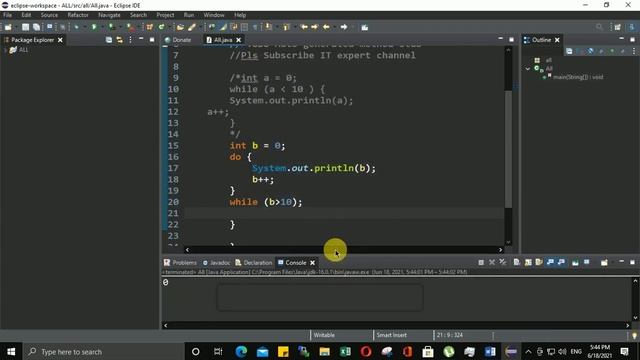Click line 21 in the code editor

click(344, 213)
